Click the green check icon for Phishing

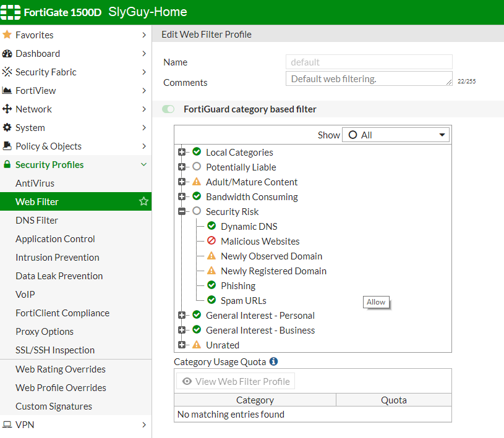click(x=211, y=285)
